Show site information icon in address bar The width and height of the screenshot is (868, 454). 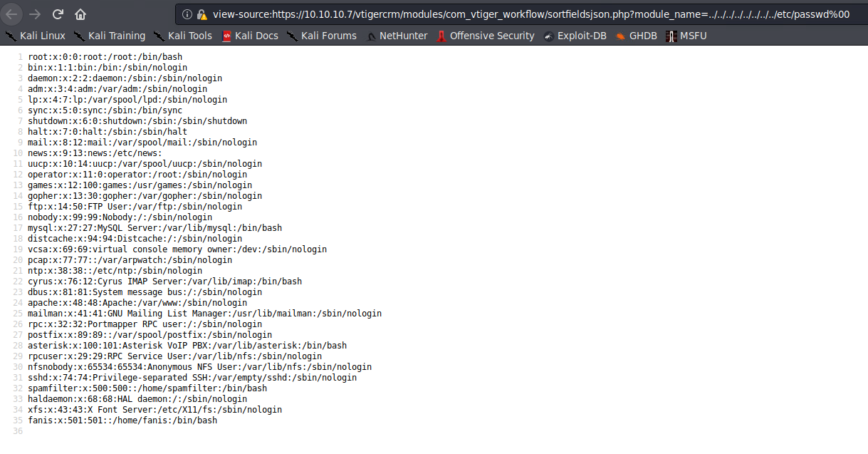(x=187, y=14)
